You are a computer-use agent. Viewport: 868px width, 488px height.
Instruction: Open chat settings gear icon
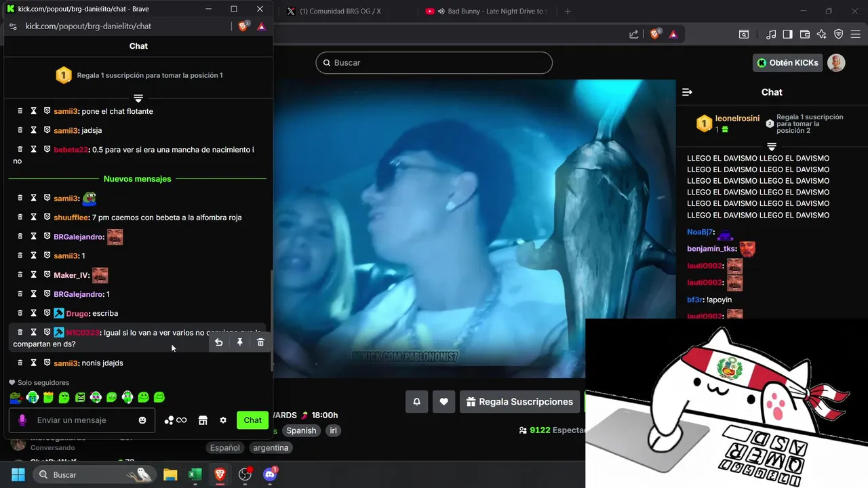(223, 420)
